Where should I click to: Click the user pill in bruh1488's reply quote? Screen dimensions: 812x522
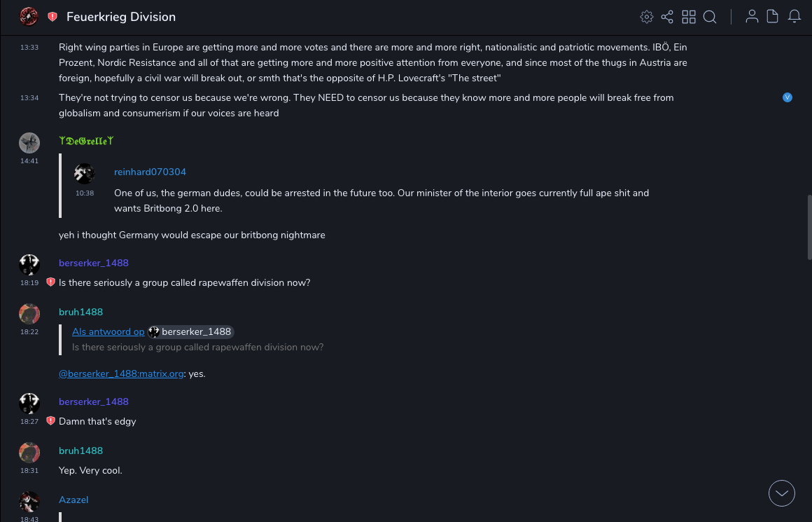pyautogui.click(x=190, y=331)
